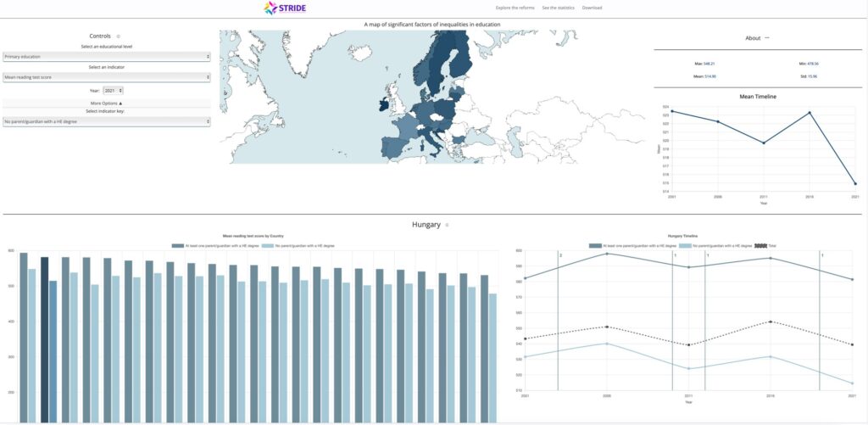Viewport: 868px width, 425px height.
Task: Click the ellipsis icon beside About heading
Action: click(766, 38)
